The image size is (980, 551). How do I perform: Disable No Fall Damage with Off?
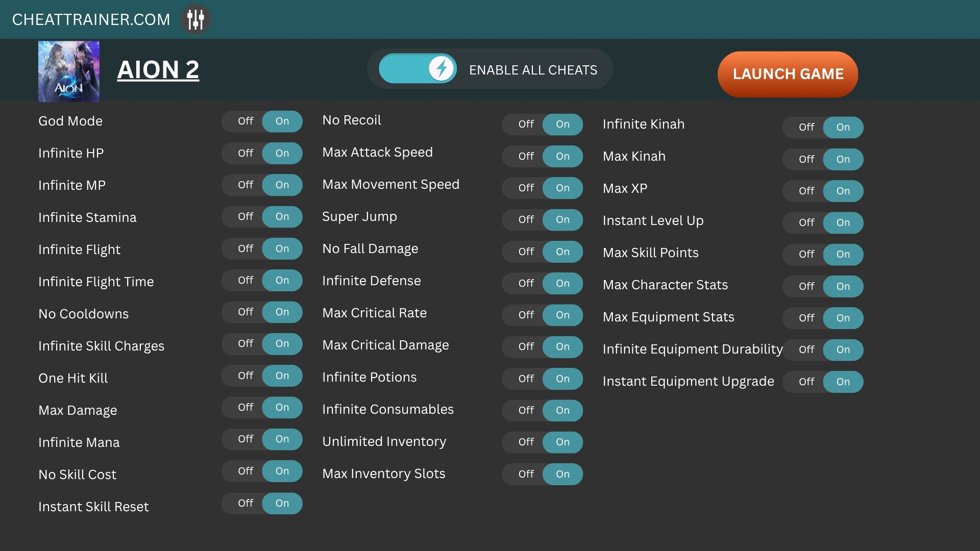[526, 252]
